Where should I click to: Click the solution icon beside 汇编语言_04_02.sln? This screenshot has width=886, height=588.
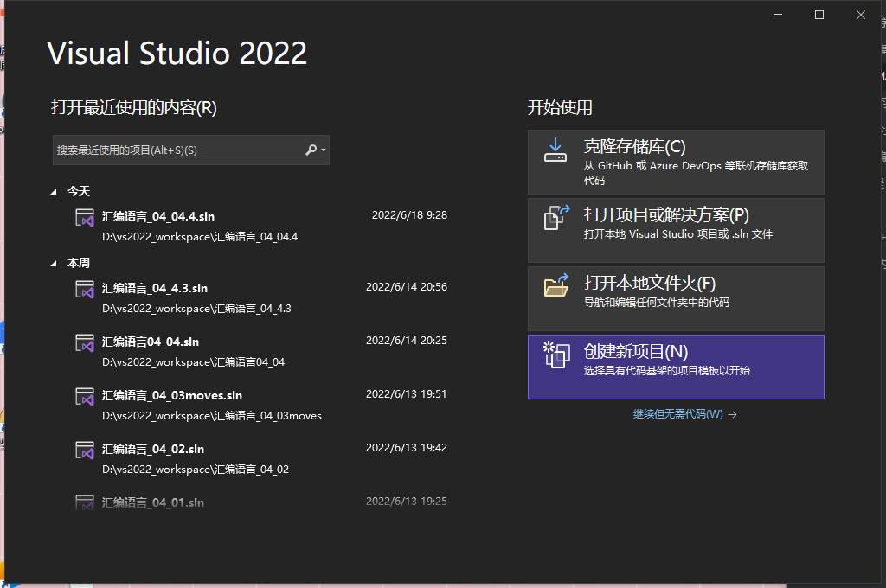pos(86,451)
